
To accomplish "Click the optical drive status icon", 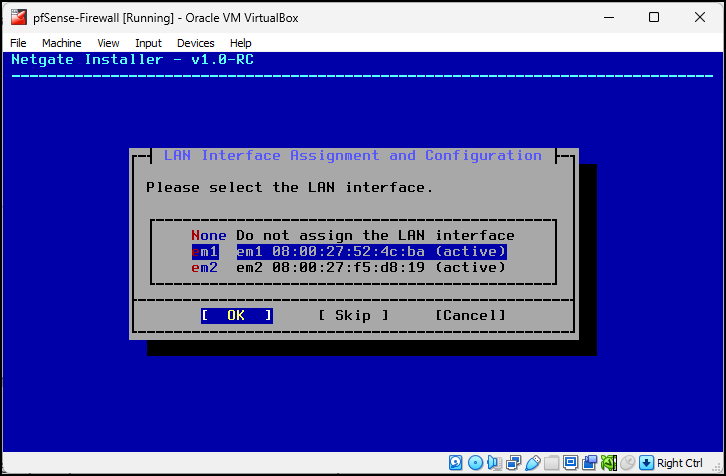I will point(476,463).
